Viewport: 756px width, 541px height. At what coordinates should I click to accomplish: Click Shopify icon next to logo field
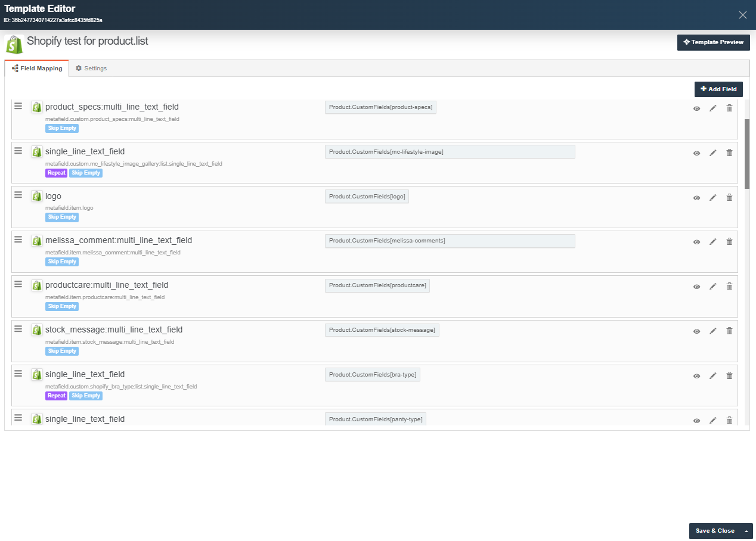(x=36, y=196)
